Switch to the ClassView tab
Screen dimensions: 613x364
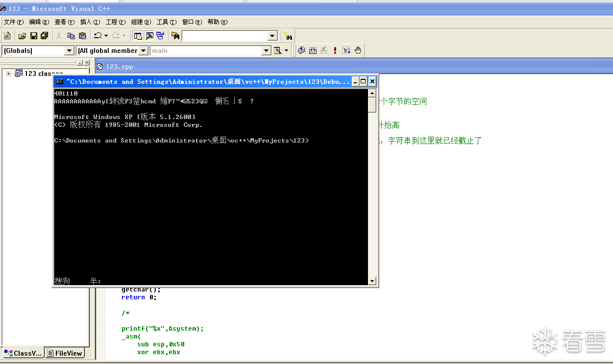(x=24, y=353)
